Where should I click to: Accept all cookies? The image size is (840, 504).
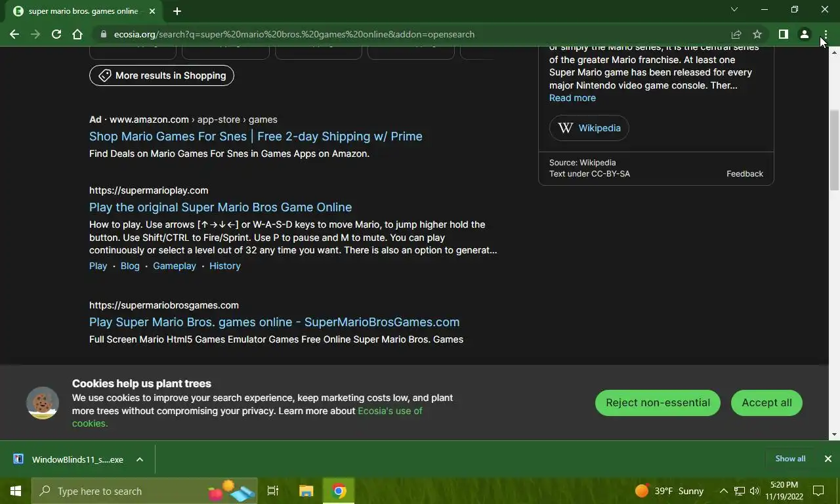[766, 403]
